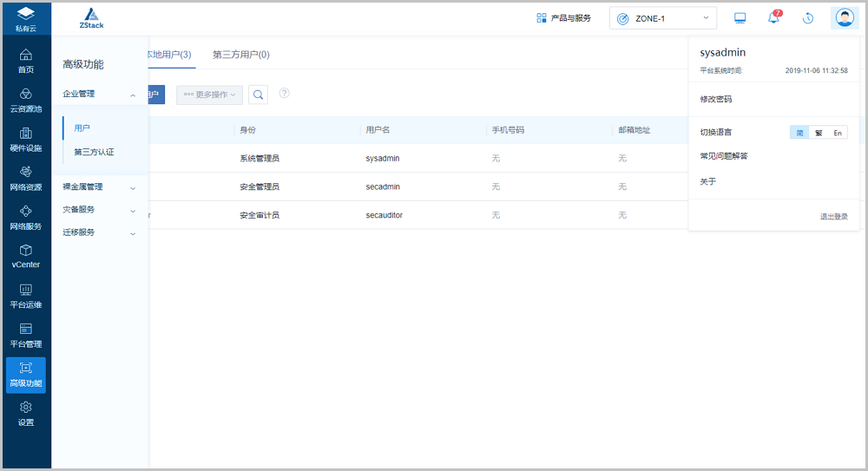Open the ZONE-1 zone dropdown
The image size is (868, 471).
tap(663, 18)
